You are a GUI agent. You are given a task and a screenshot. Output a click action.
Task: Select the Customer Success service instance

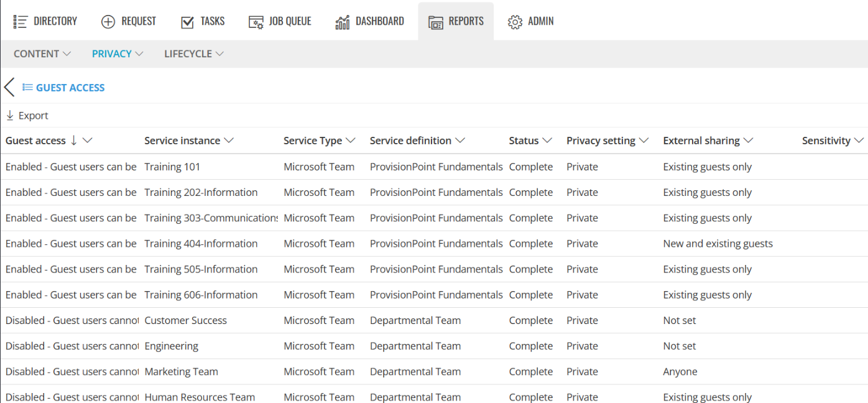coord(185,320)
